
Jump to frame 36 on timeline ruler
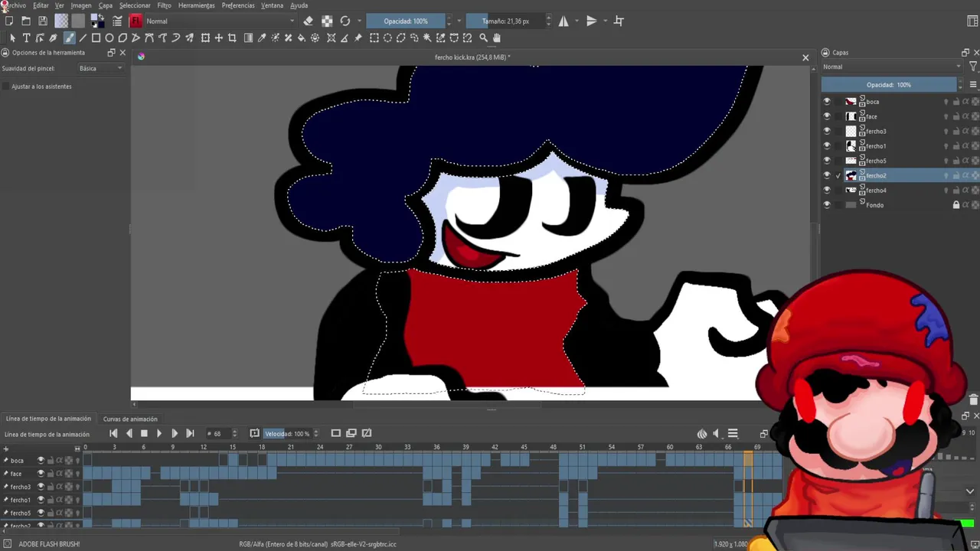(x=436, y=447)
